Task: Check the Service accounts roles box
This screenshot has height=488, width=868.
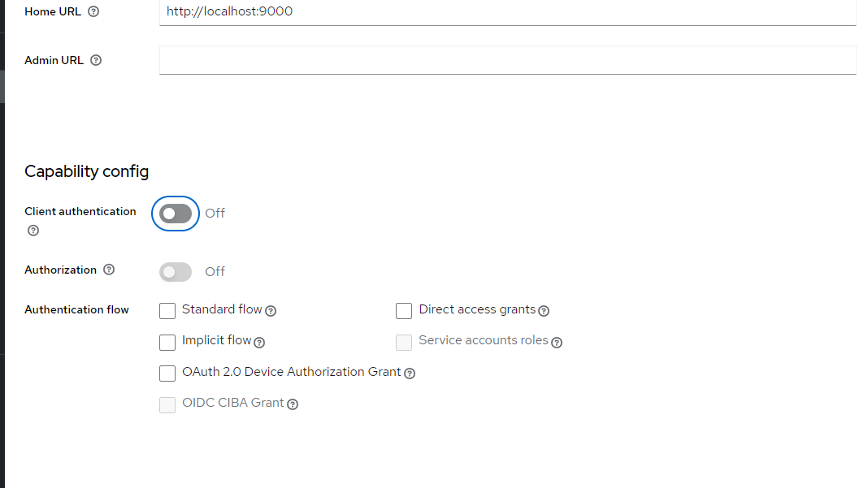Action: [x=404, y=342]
